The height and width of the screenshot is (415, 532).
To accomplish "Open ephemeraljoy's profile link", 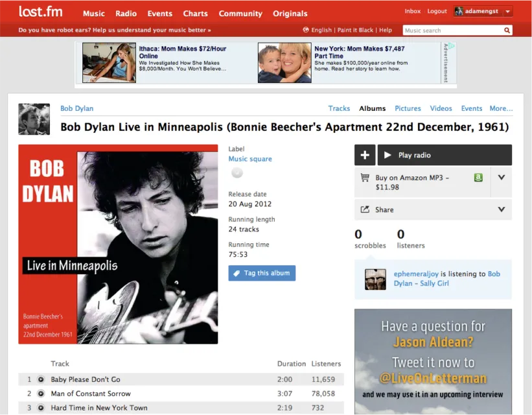I will [416, 274].
